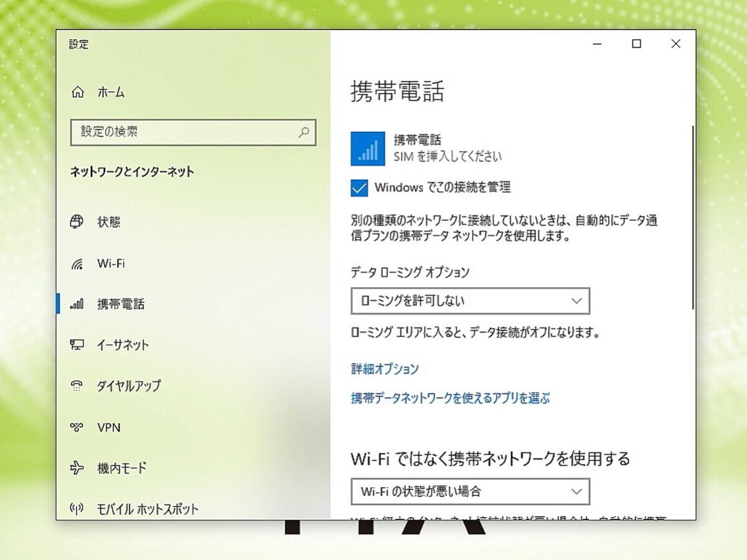Click SIM を挿入してください status text
Screen dimensions: 747x560
[448, 156]
